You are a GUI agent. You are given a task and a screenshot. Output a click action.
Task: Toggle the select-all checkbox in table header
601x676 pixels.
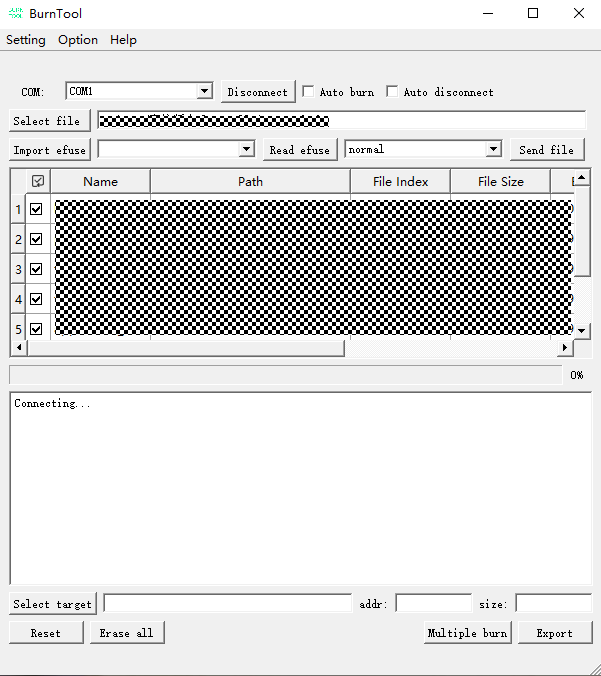[38, 181]
